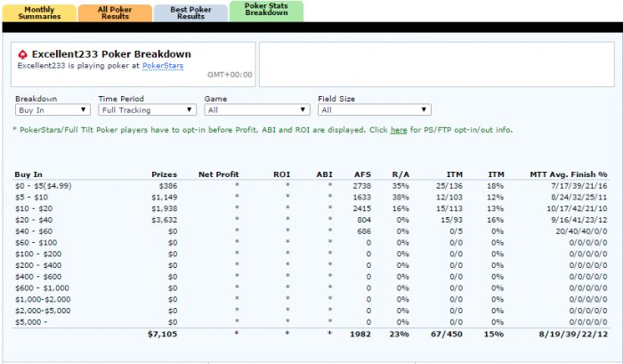Open the Game dropdown menu

tap(256, 109)
